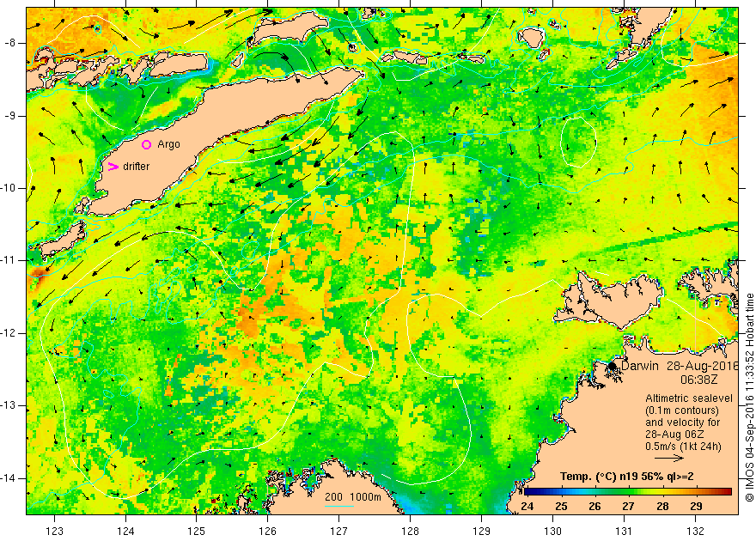This screenshot has height=541, width=756.
Task: Click the color bar label '26'
Action: tap(594, 507)
